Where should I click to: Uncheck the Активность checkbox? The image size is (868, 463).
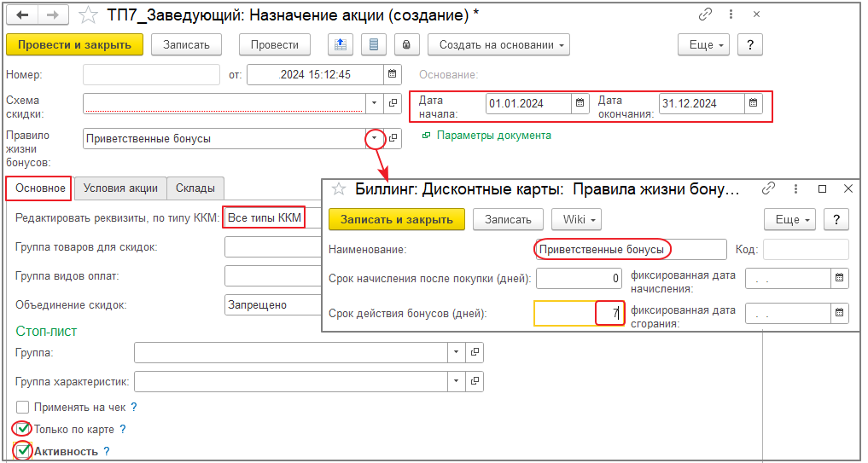click(23, 450)
